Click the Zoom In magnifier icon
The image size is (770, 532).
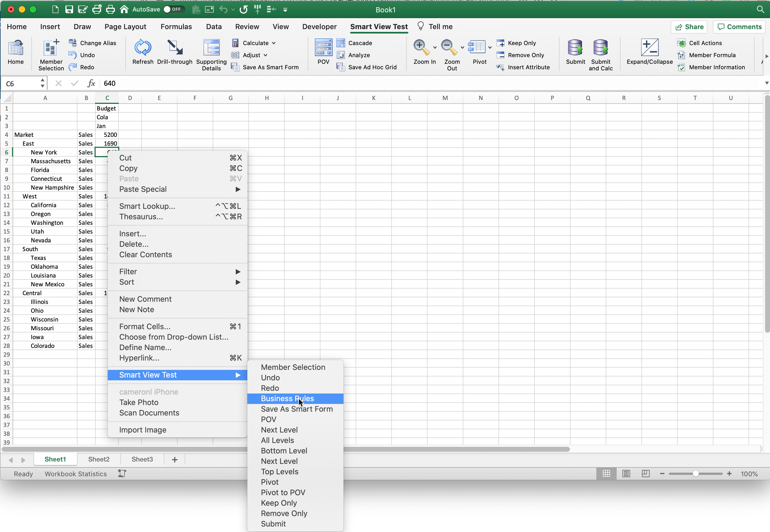(421, 47)
